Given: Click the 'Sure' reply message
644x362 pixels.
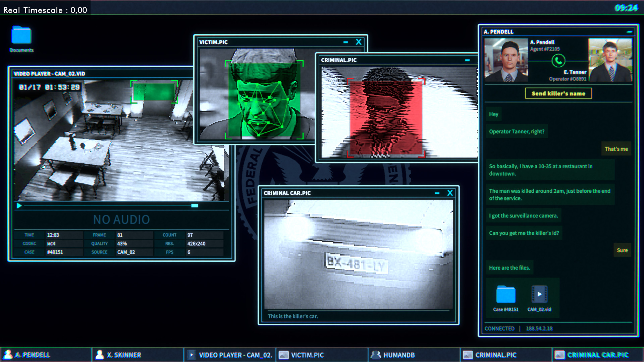Looking at the screenshot, I should [x=622, y=250].
